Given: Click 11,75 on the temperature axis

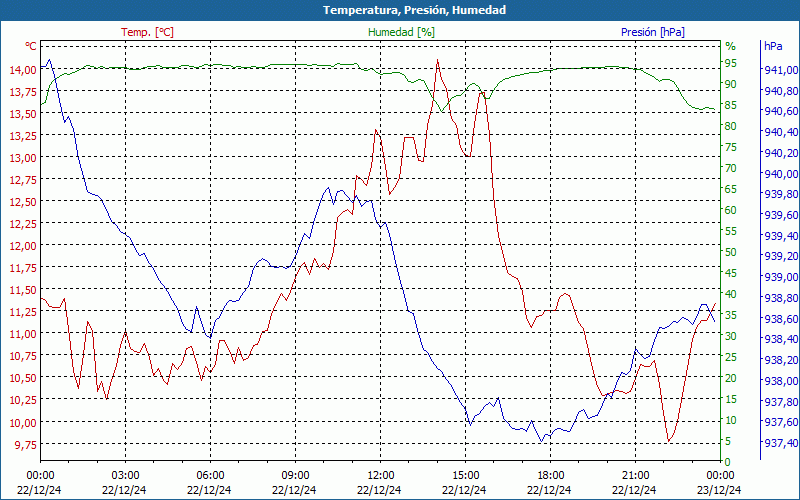Looking at the screenshot, I should 23,267.
